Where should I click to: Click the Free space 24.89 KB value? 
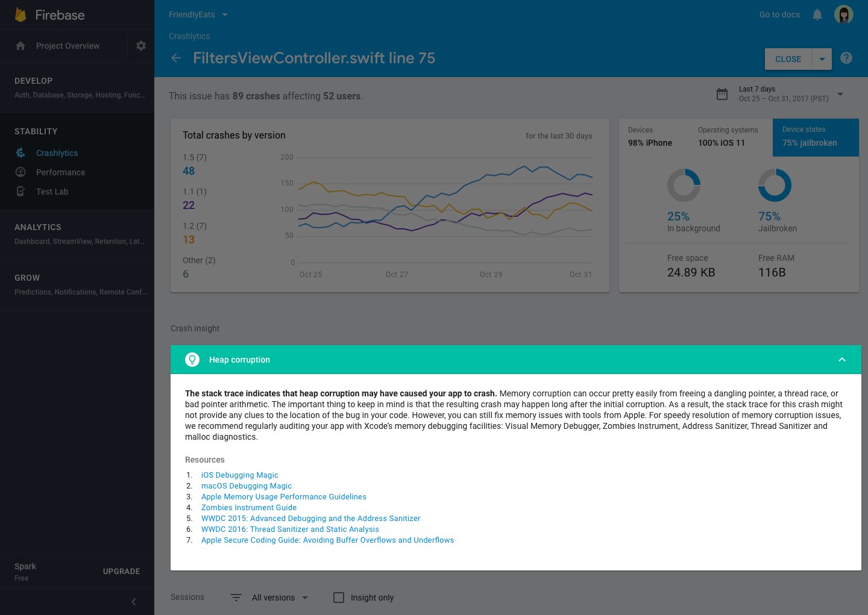tap(691, 272)
